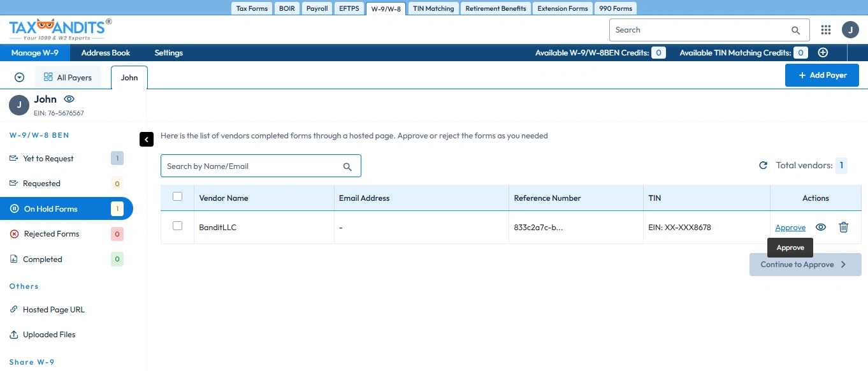Viewport: 868px width, 371px height.
Task: Switch to the TIN Matching tab
Action: tap(433, 9)
